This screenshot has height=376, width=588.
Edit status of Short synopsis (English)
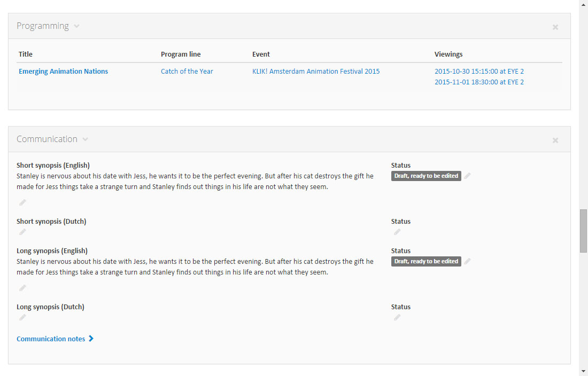click(x=468, y=176)
